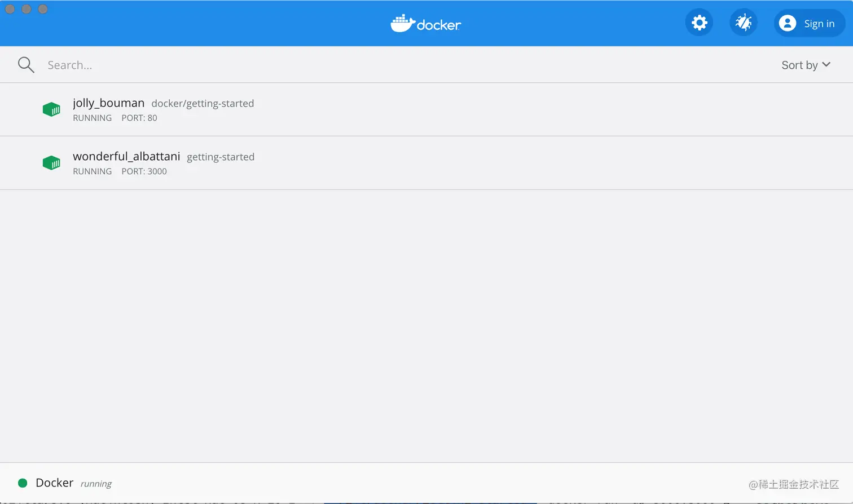Screen dimensions: 853x504
Task: Click the Docker whale logo
Action: [426, 24]
